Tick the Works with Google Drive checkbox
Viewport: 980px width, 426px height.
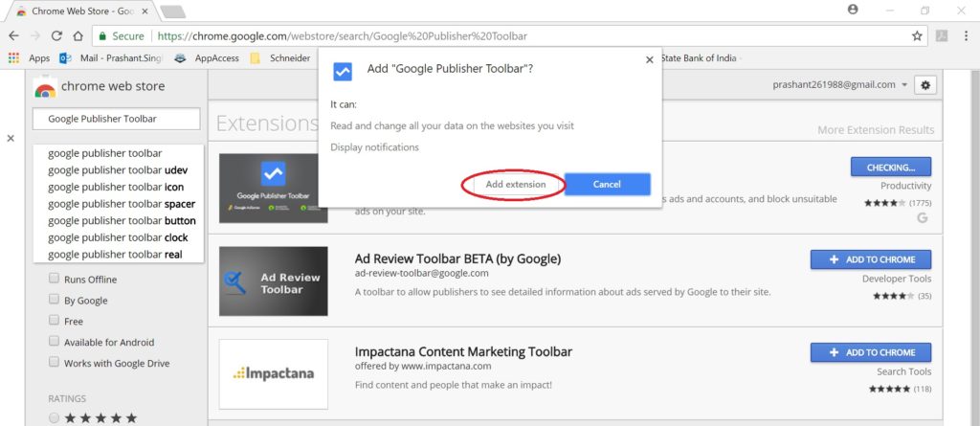(x=54, y=362)
